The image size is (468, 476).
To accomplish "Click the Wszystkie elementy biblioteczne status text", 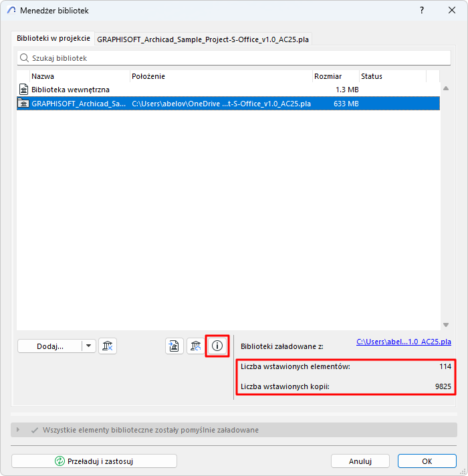I will pyautogui.click(x=150, y=430).
